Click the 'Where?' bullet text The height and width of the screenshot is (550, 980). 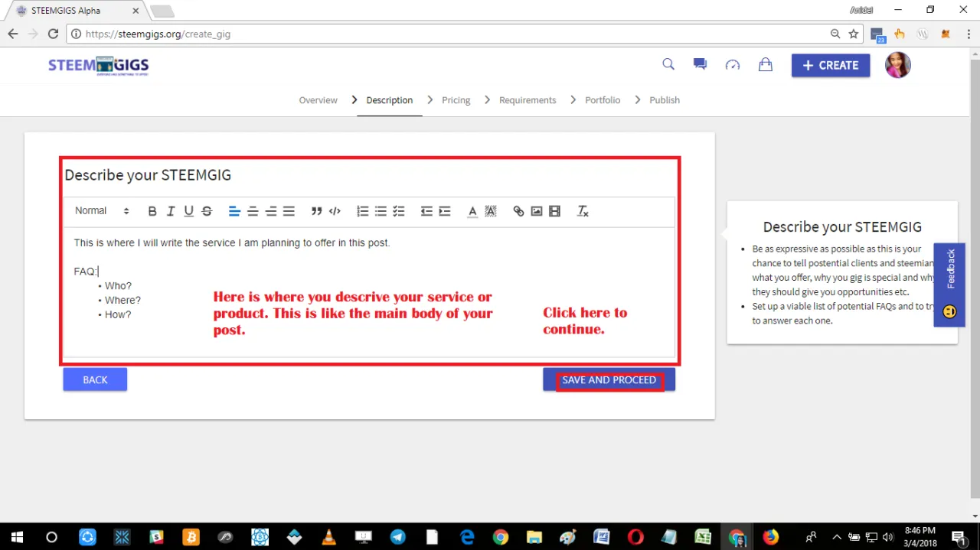click(122, 300)
